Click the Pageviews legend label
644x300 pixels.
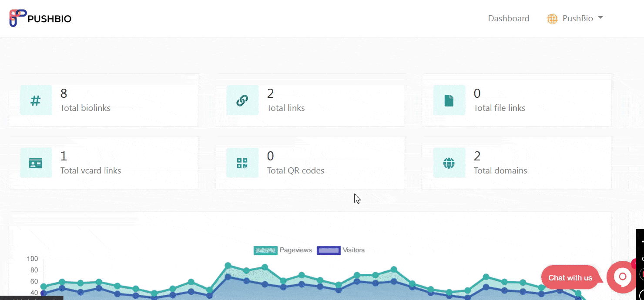(x=295, y=250)
